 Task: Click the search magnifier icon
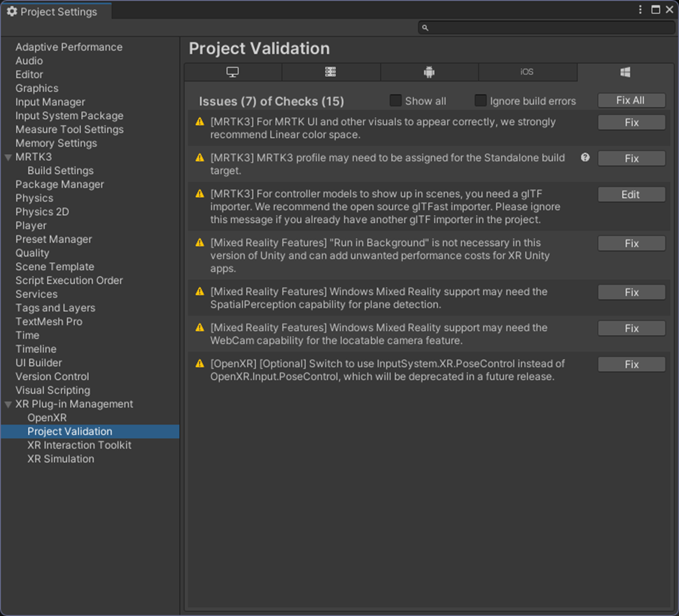pos(425,27)
